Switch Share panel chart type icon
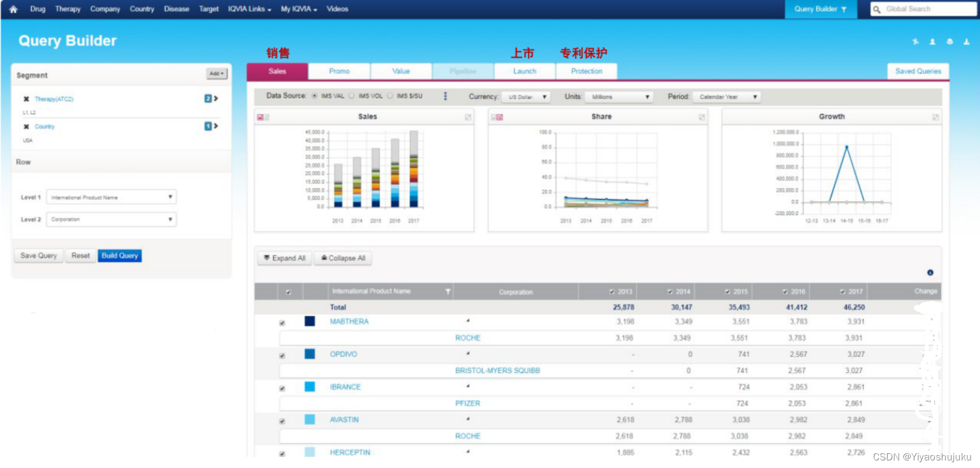The height and width of the screenshot is (468, 980). pyautogui.click(x=497, y=117)
